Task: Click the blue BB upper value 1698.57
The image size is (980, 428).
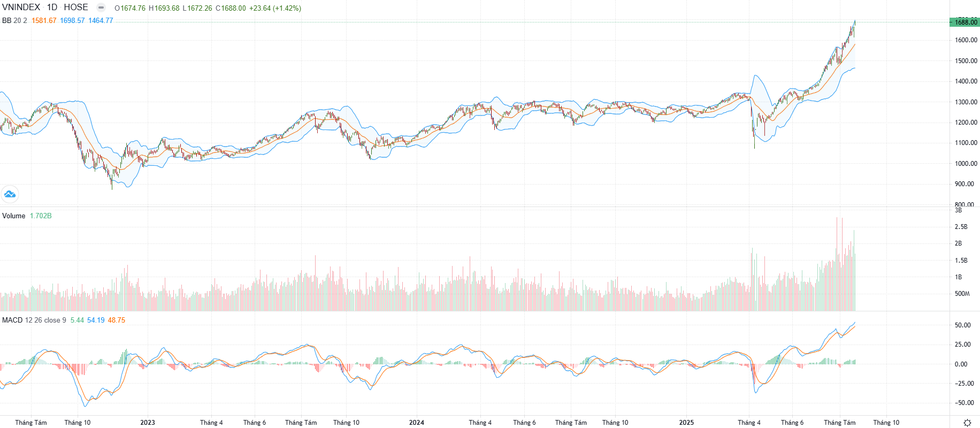Action: [72, 20]
